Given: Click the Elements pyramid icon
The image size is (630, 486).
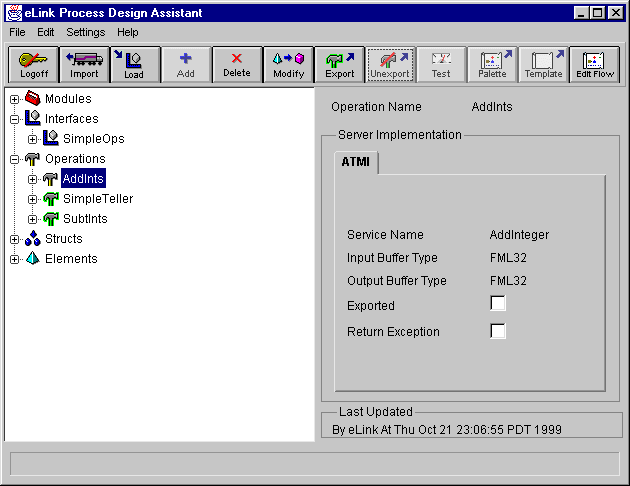Looking at the screenshot, I should pos(33,258).
